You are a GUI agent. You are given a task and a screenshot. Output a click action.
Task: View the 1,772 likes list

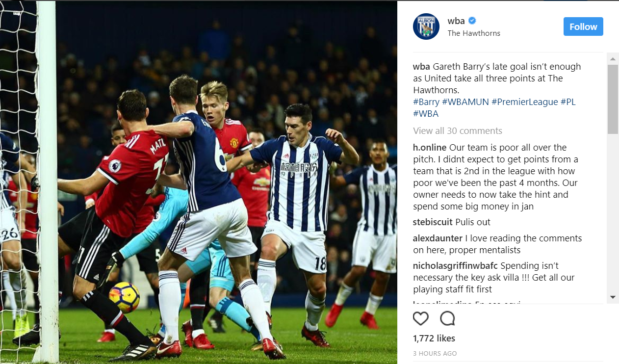[x=434, y=338]
